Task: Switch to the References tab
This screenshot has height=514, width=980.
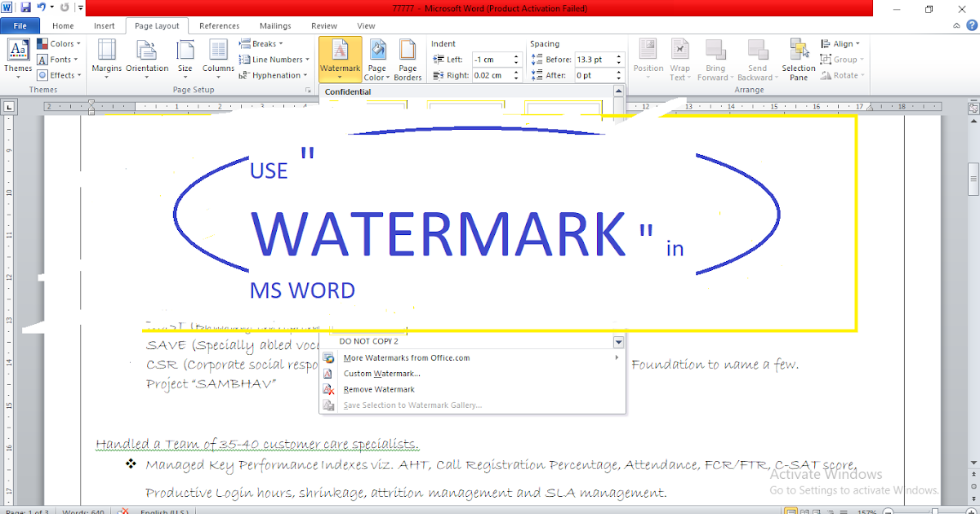Action: tap(219, 25)
